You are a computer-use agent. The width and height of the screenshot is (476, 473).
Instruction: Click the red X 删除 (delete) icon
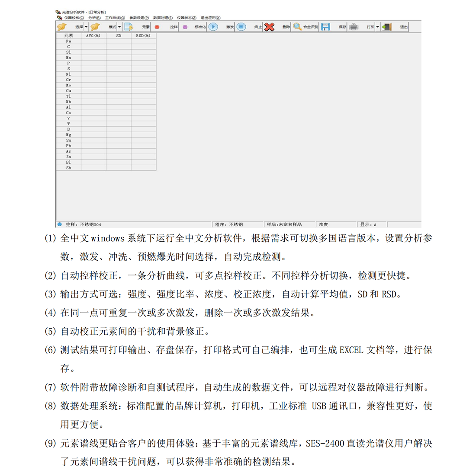(270, 27)
